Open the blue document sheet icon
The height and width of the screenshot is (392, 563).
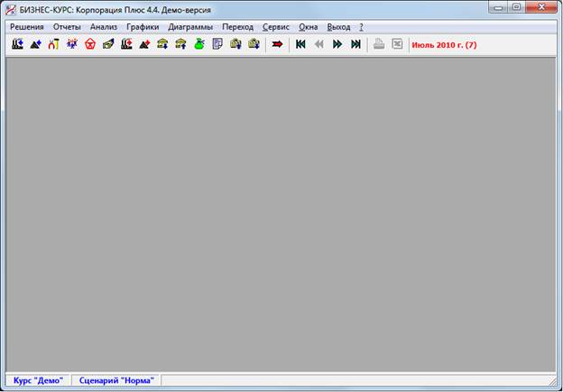tap(217, 44)
